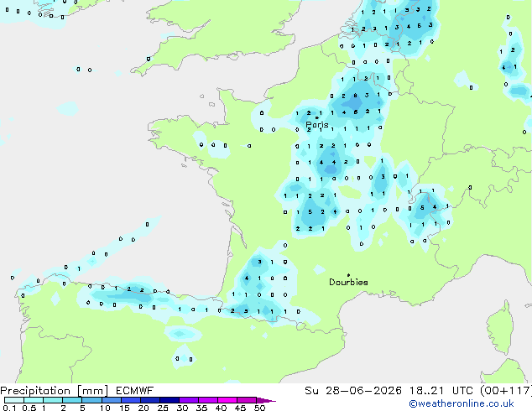532x411 pixels.
Task: Pick the 45–50 mm legend swatch
Action: [247, 400]
